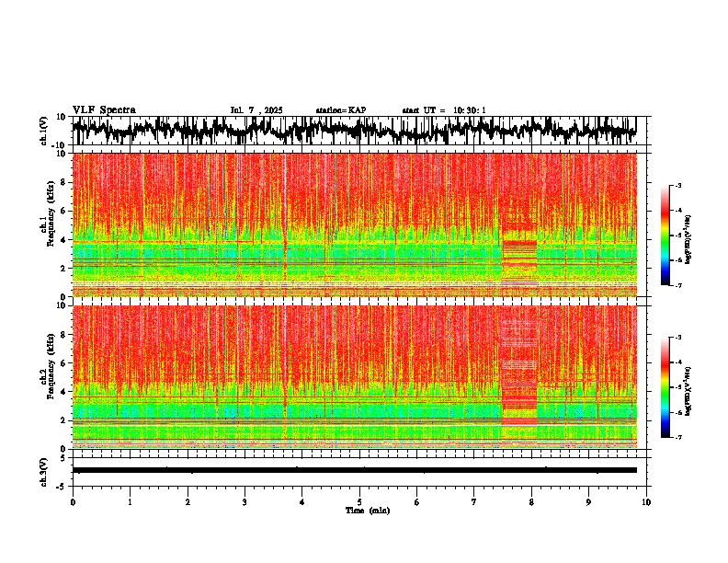Click the "2" kHz tick on ch.1 spectrogram
The image size is (728, 563).
(x=64, y=268)
